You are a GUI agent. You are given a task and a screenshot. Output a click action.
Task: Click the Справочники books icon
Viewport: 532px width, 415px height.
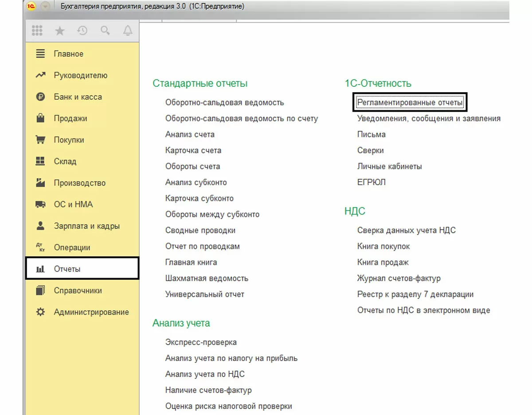pyautogui.click(x=40, y=290)
